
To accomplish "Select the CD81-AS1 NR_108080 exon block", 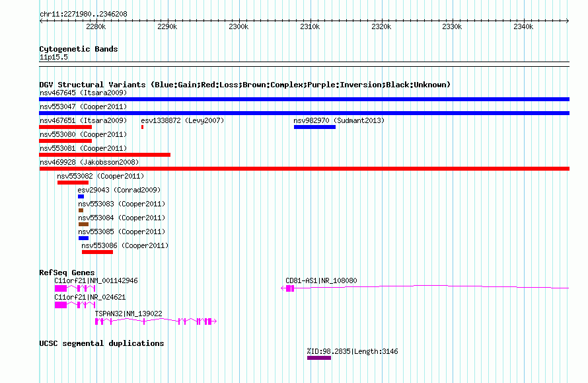I will point(290,288).
